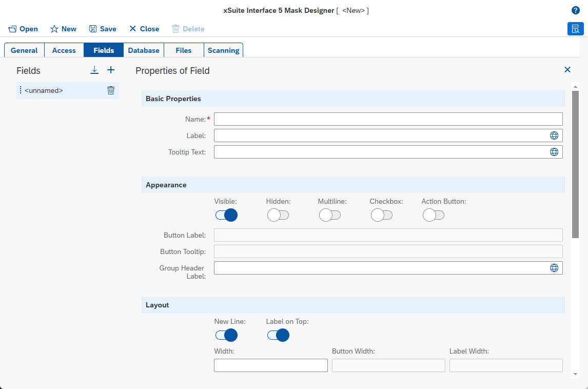The image size is (588, 389).
Task: Open the Scanning tab
Action: pos(223,50)
